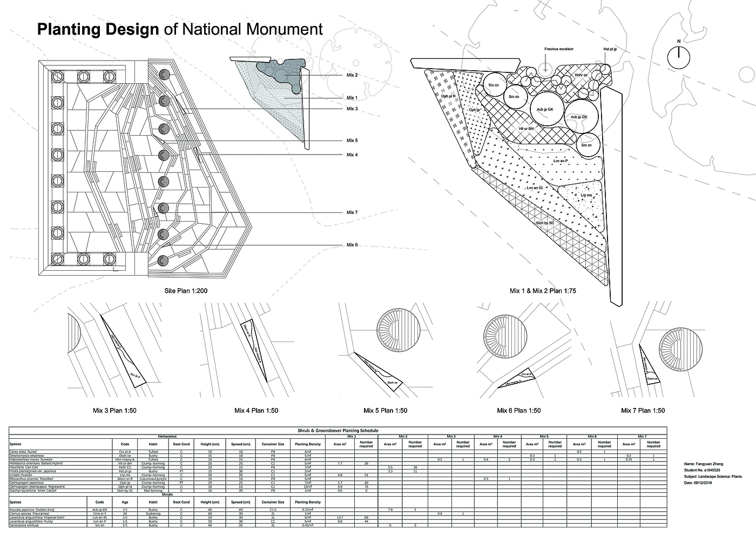Click the "Mix 5" callout label on site plan

click(352, 141)
